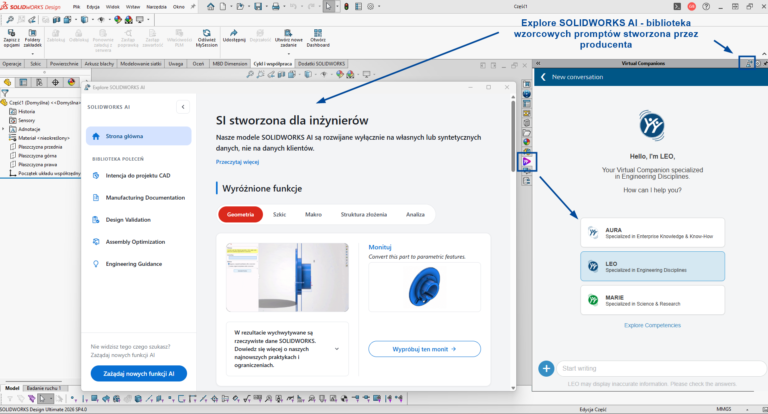The height and width of the screenshot is (414, 768).
Task: Click the plus icon beside Start writing
Action: (546, 368)
